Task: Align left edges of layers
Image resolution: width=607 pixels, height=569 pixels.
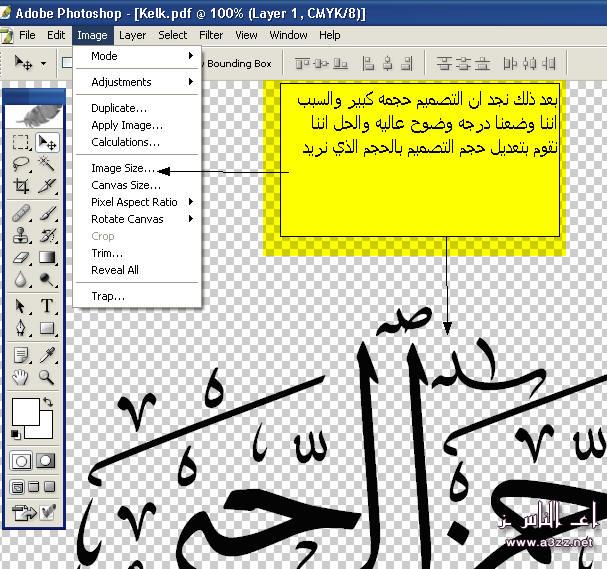Action: click(x=368, y=63)
